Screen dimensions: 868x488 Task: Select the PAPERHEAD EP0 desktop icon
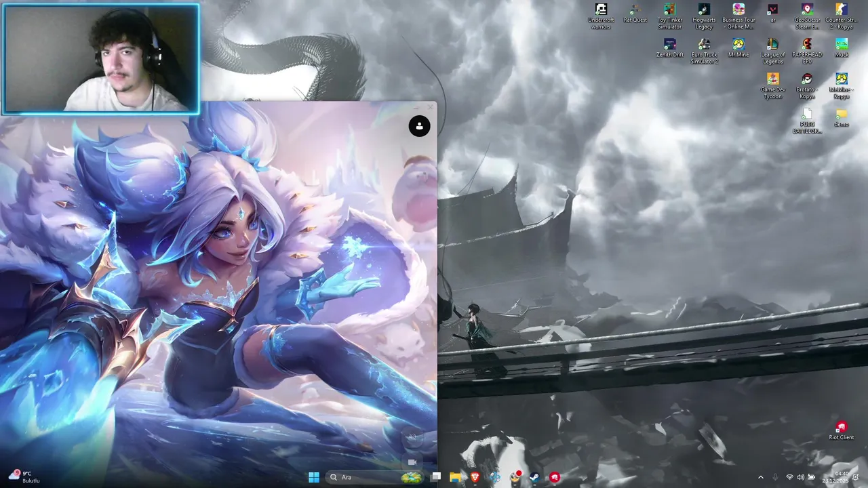click(x=807, y=51)
